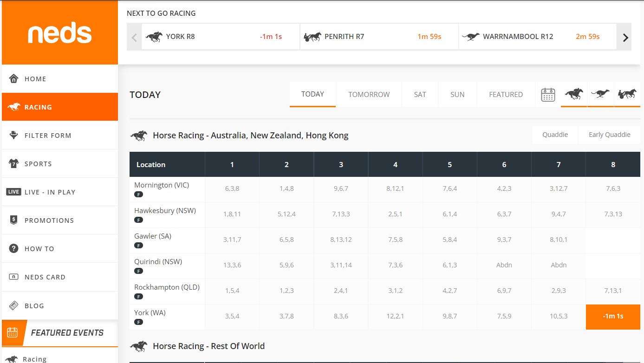Toggle the harness racing filter icon
Image resolution: width=644 pixels, height=363 pixels.
click(x=627, y=94)
